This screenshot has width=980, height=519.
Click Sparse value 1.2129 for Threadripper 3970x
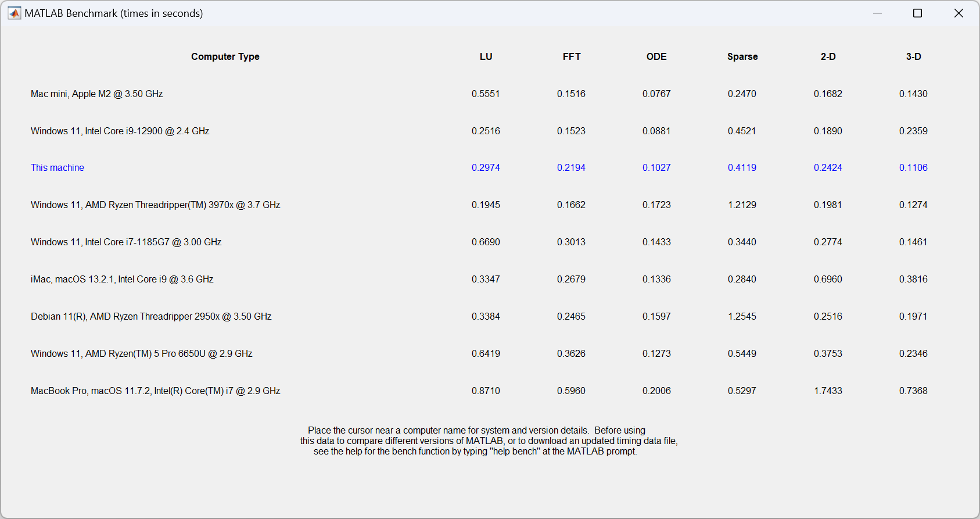click(742, 205)
